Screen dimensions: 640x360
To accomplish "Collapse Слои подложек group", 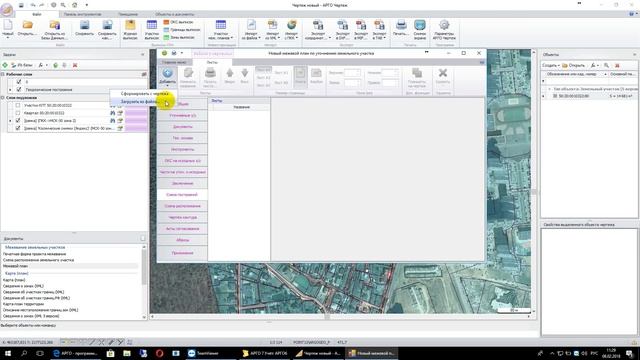I will 3,98.
